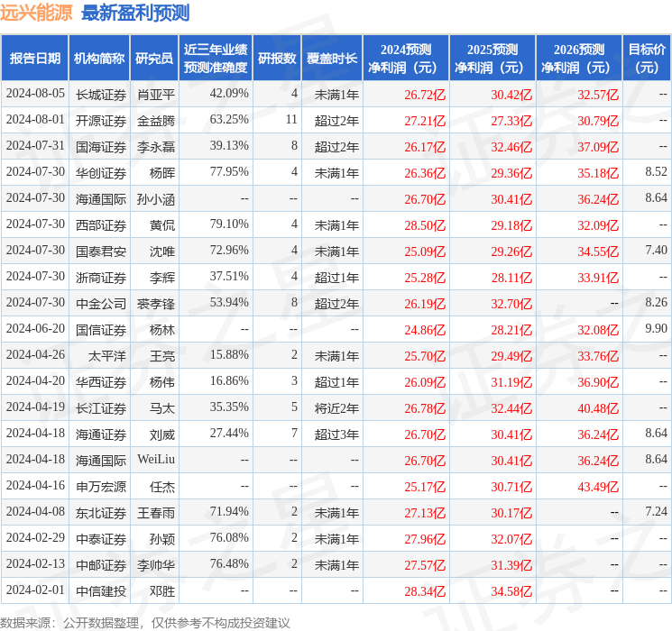Click the 数据来源 footer note
This screenshot has width=672, height=631.
(145, 622)
